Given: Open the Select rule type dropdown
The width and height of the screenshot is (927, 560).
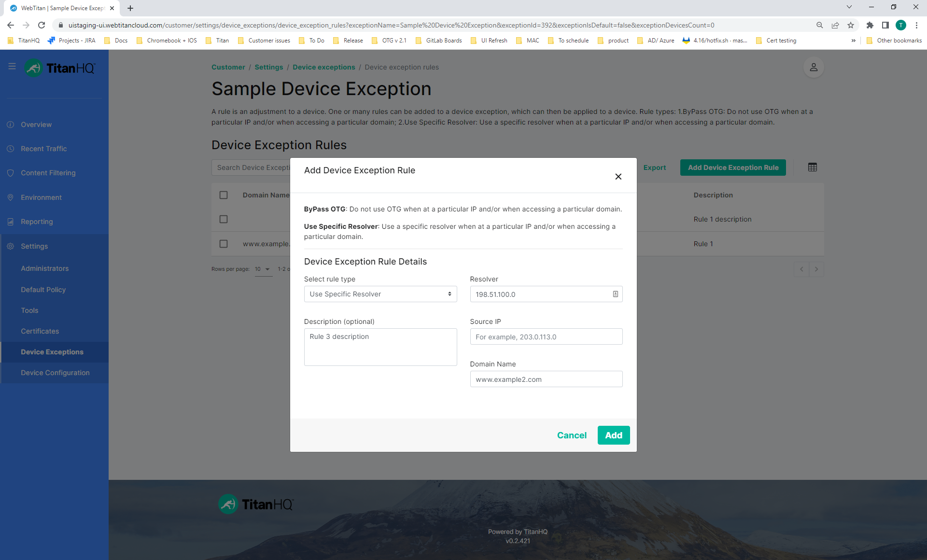Looking at the screenshot, I should tap(380, 294).
